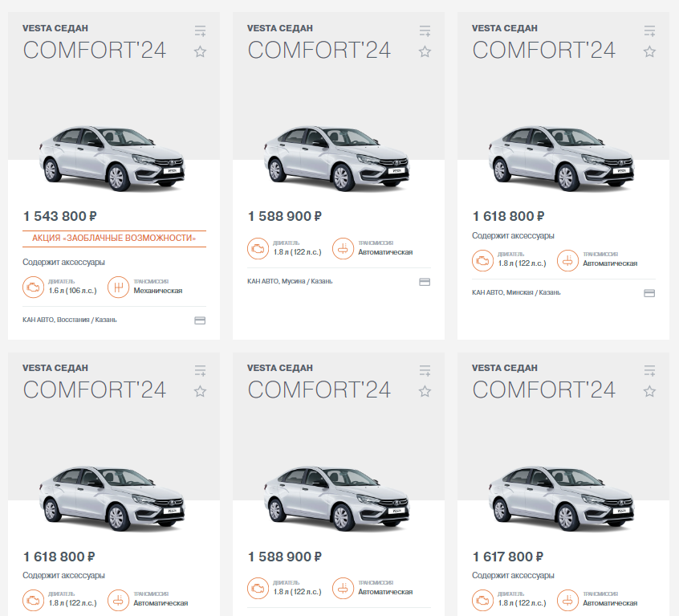This screenshot has height=616, width=679.
Task: Star the bottom-row 1 618 800 ₽ Vesta card
Action: (x=200, y=392)
